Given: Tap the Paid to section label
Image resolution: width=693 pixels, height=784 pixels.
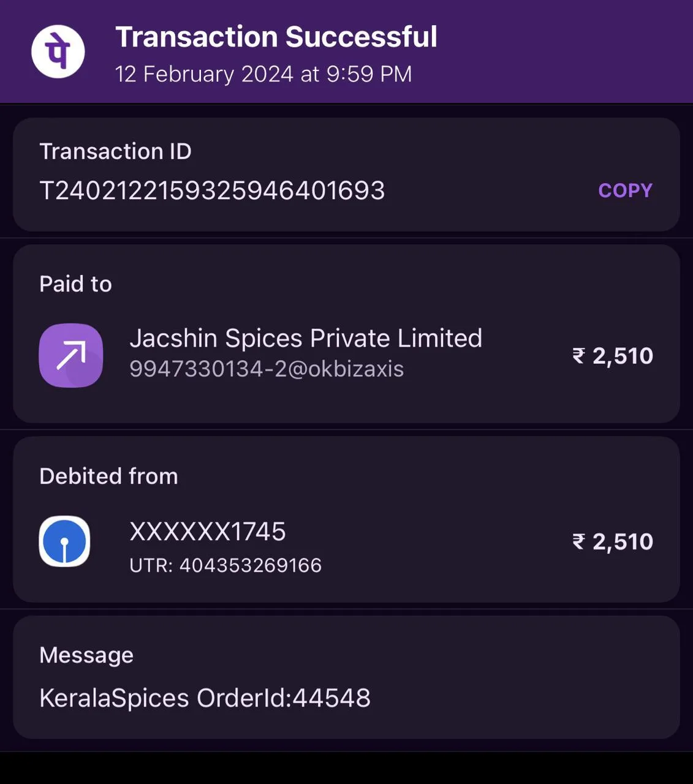Looking at the screenshot, I should pyautogui.click(x=75, y=284).
